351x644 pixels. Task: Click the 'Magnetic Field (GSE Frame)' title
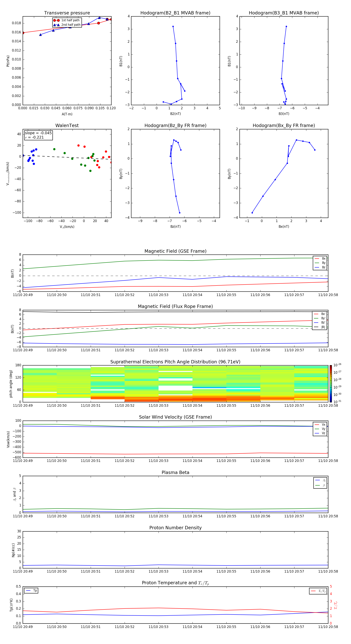pyautogui.click(x=175, y=251)
